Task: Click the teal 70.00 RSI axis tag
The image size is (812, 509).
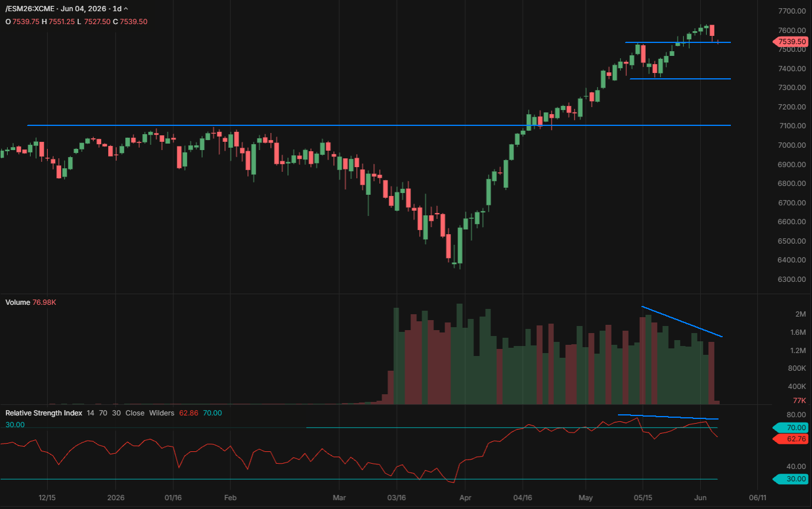Action: [x=791, y=428]
